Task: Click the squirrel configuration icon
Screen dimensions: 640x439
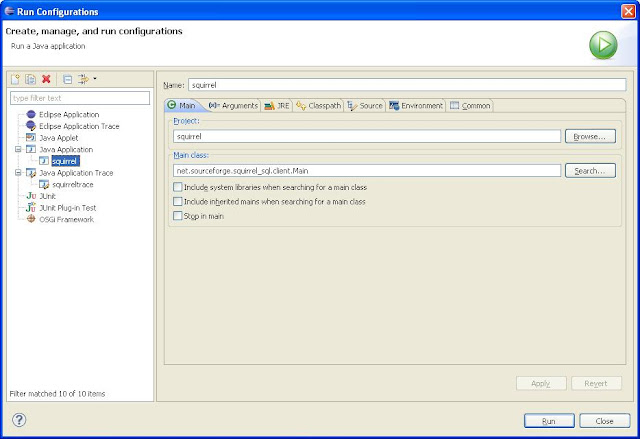Action: point(44,161)
